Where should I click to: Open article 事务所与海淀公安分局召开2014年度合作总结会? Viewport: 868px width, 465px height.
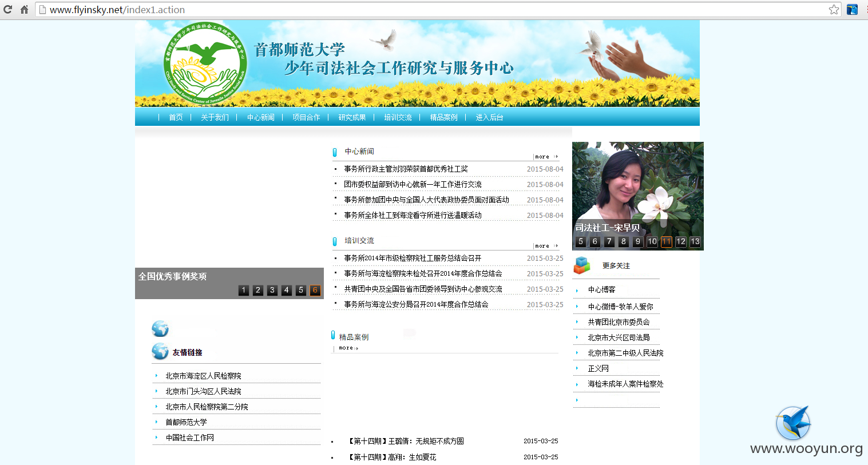click(416, 304)
